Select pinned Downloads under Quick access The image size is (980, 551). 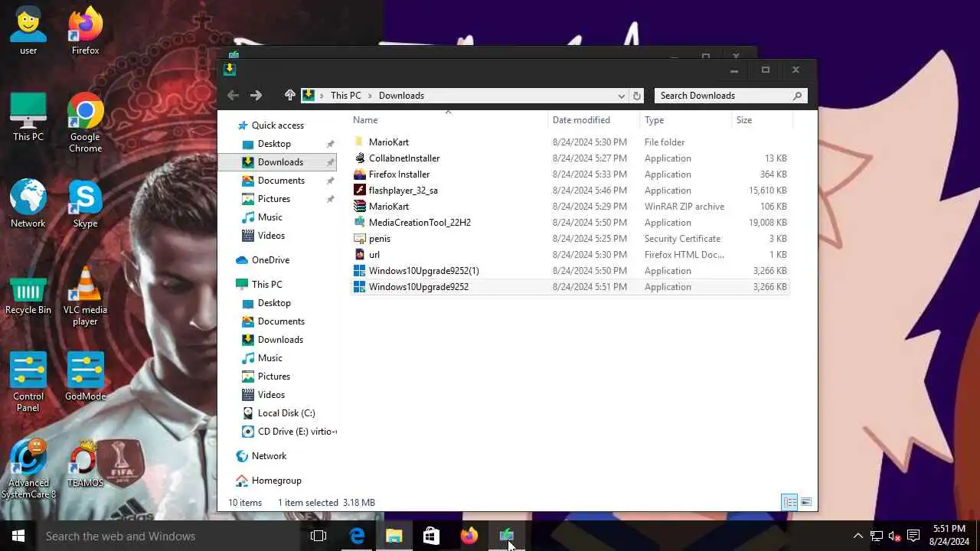[x=280, y=162]
